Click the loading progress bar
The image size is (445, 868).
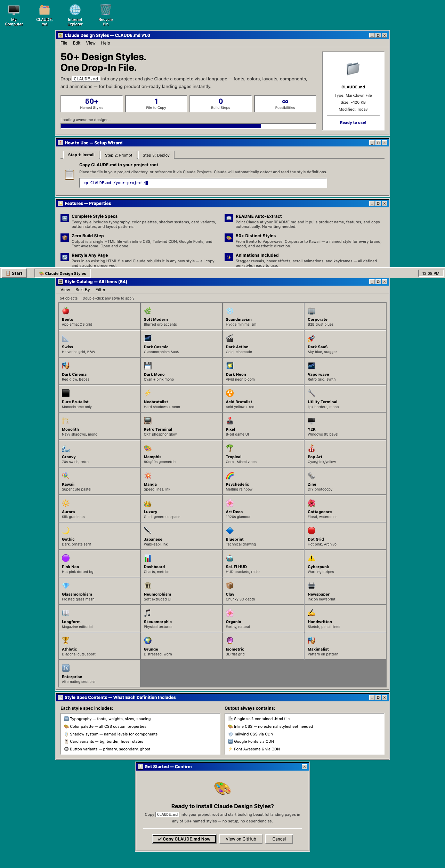pos(188,126)
